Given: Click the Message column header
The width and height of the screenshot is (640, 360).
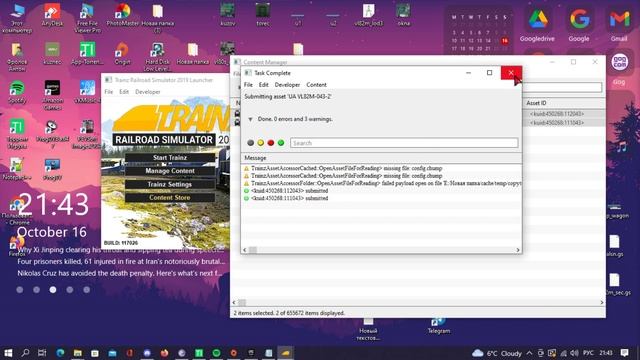Looking at the screenshot, I should [x=255, y=158].
